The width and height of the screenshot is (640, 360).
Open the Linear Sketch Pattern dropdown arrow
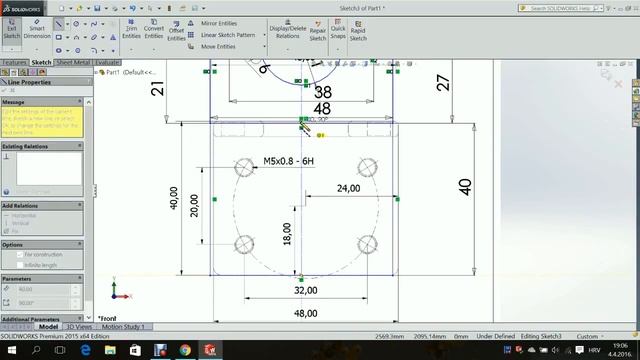click(x=264, y=35)
